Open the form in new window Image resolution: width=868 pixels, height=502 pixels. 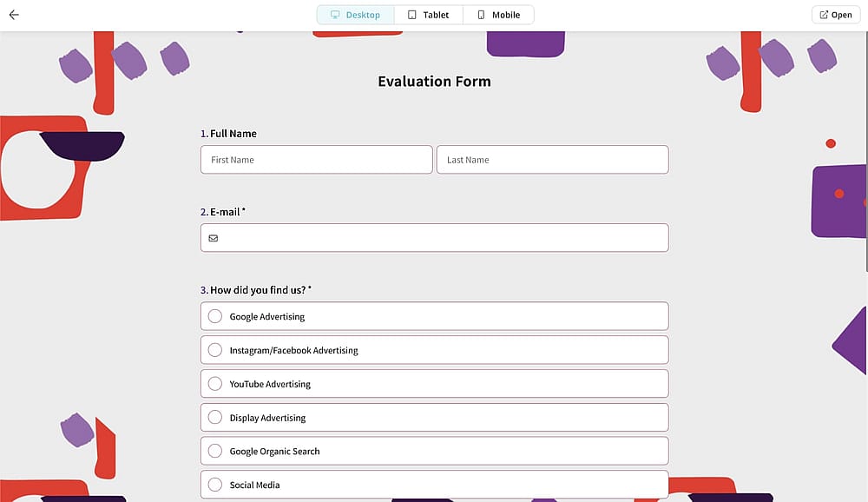836,15
